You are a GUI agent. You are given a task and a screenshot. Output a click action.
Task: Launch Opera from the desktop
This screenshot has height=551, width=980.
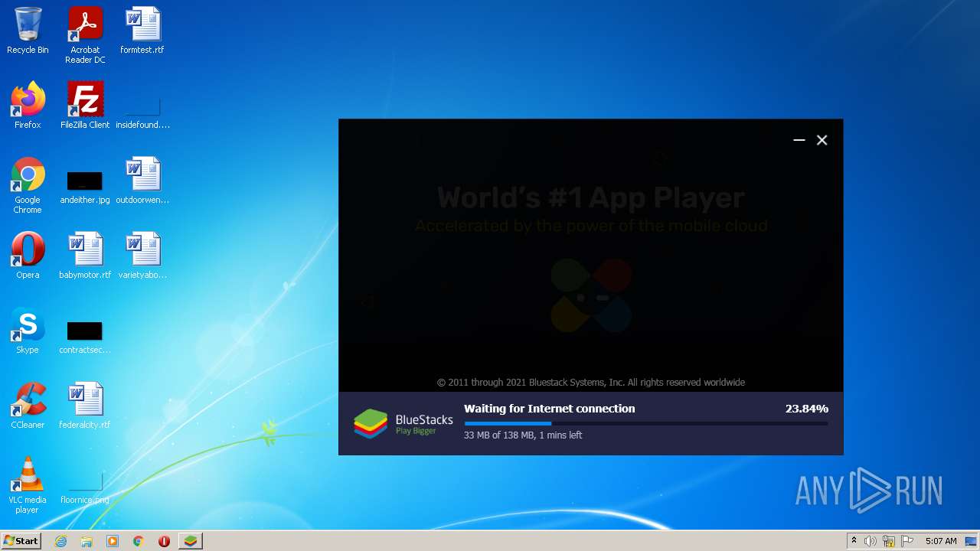[28, 256]
